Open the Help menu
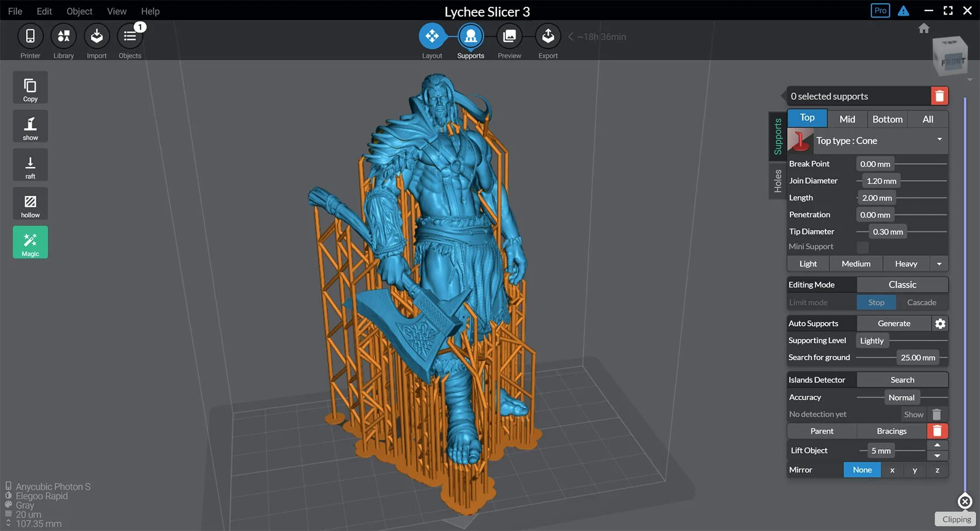Viewport: 980px width, 531px height. (150, 11)
